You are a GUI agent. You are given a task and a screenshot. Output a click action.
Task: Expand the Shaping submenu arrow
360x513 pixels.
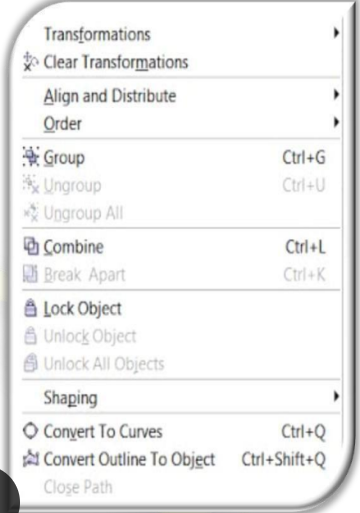[336, 396]
